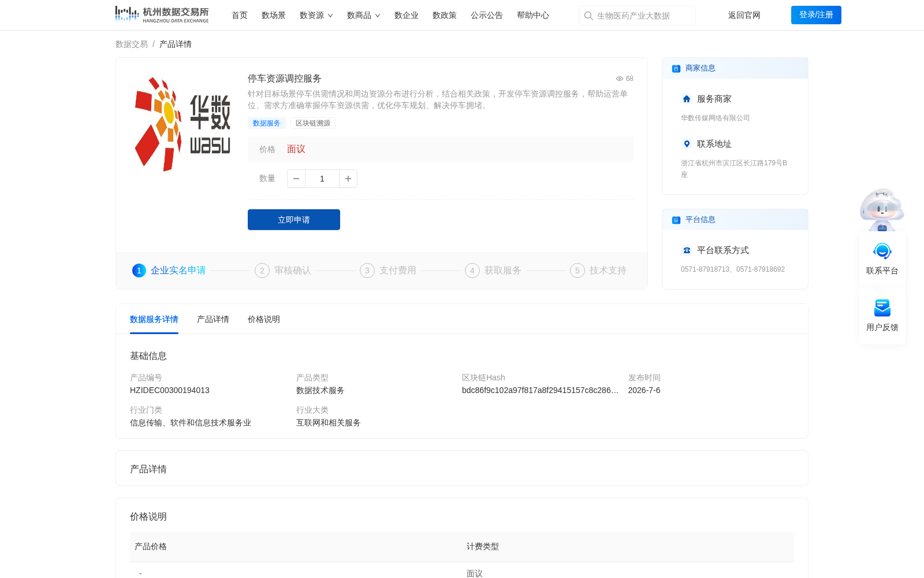Click the 平台信息 panel header icon
This screenshot has width=924, height=578.
coord(676,220)
